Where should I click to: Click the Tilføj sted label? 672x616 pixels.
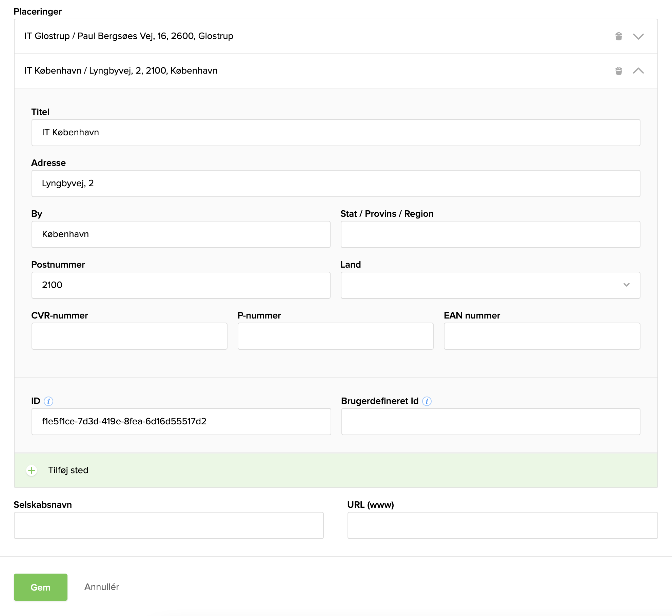(68, 470)
